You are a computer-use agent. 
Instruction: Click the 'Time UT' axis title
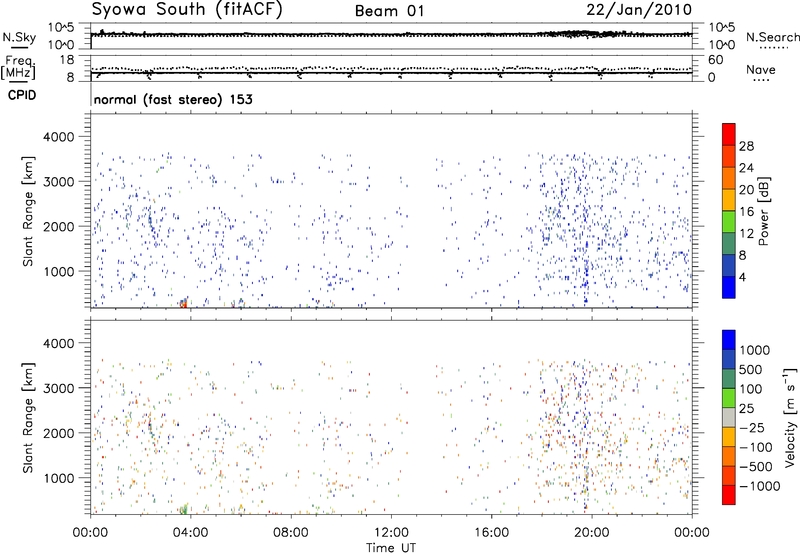click(x=391, y=548)
